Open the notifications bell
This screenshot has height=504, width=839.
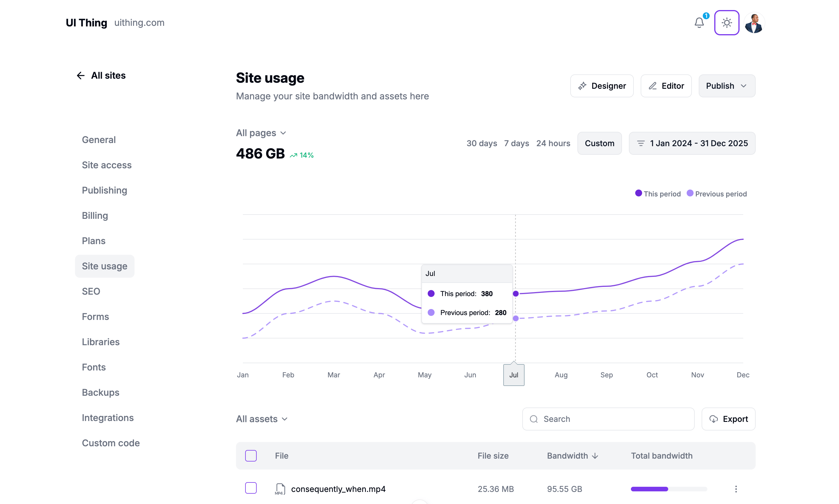[x=699, y=23]
